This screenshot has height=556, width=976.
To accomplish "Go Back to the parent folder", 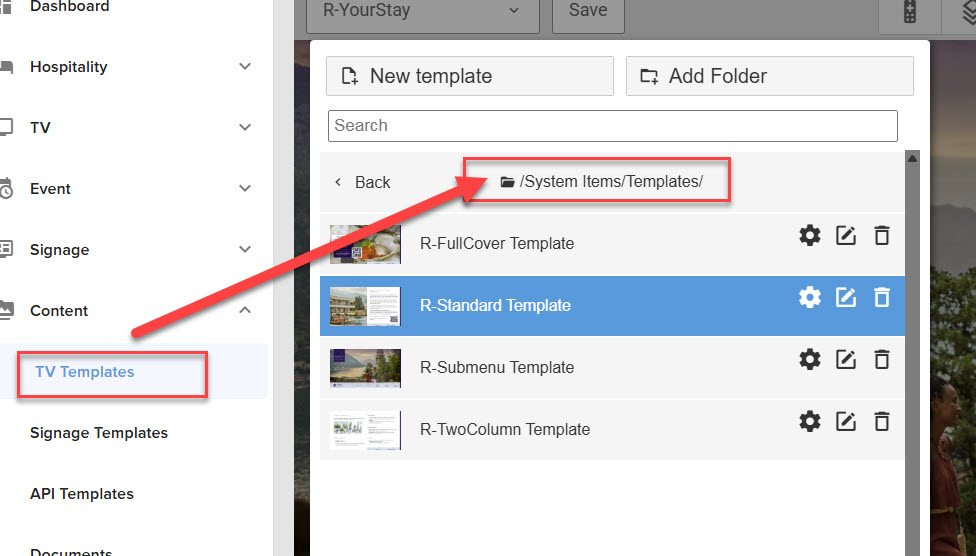I will (363, 182).
